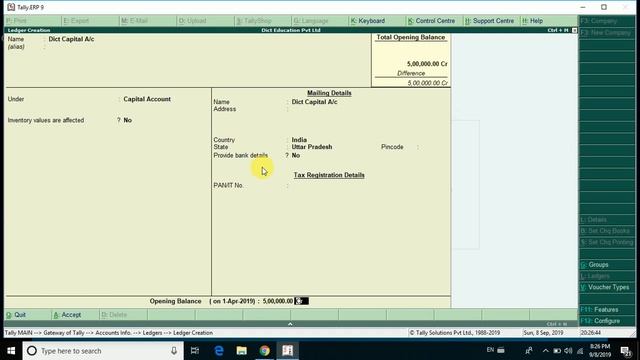This screenshot has height=360, width=640.
Task: Toggle Provide bank details No
Action: tap(296, 156)
